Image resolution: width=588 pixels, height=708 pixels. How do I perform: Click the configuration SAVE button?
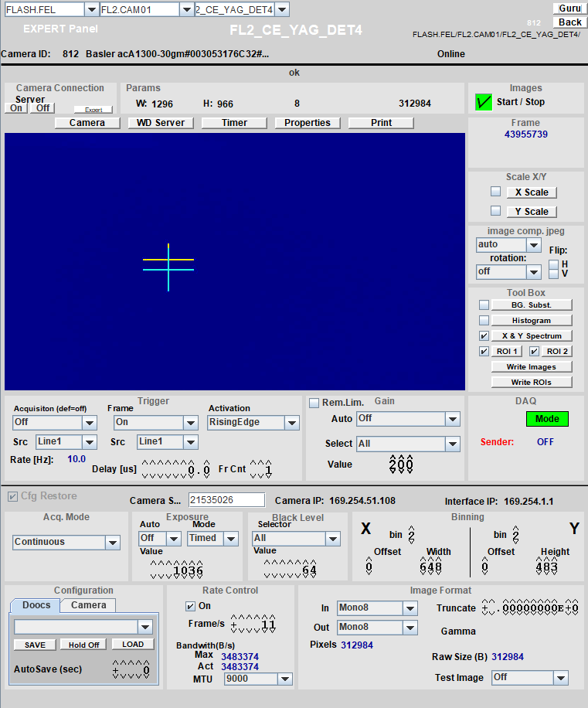click(x=35, y=645)
